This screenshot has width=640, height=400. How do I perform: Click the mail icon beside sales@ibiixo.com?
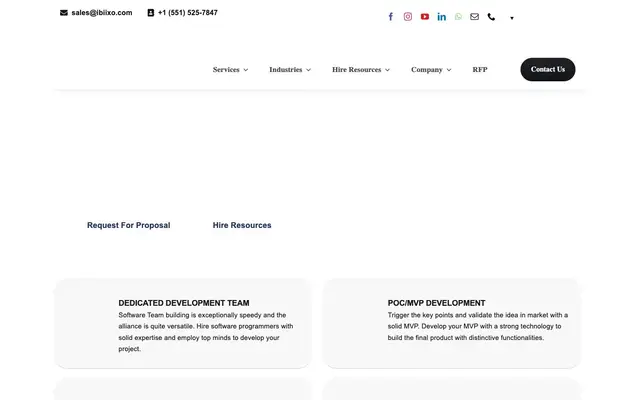[64, 13]
